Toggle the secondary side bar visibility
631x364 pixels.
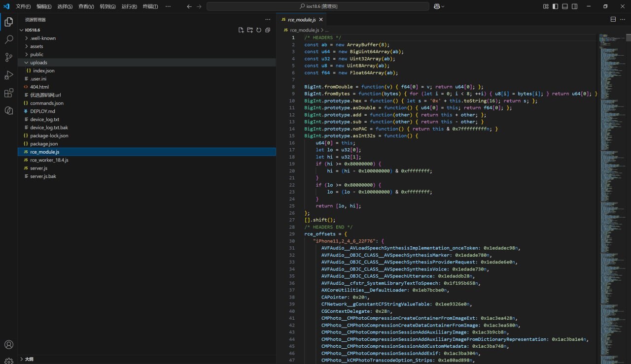(x=574, y=6)
